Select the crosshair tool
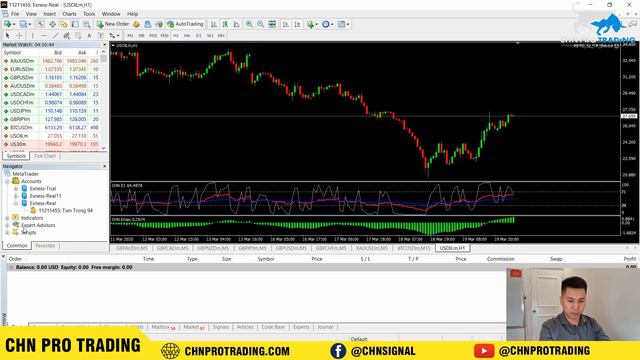 pos(19,36)
